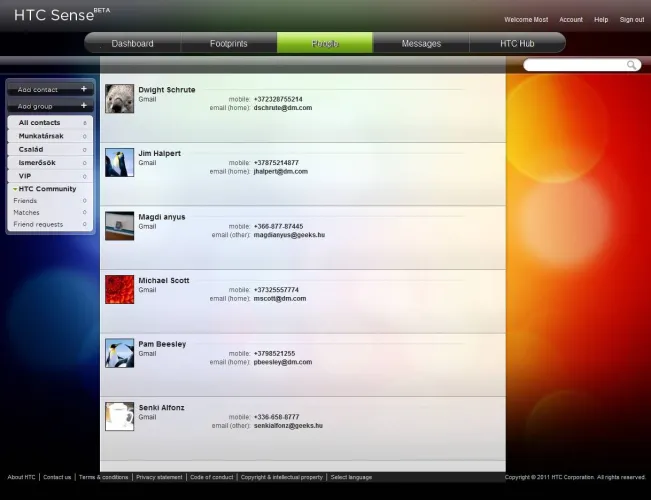
Task: Click Pam Beesley's avatar image
Action: click(x=119, y=353)
